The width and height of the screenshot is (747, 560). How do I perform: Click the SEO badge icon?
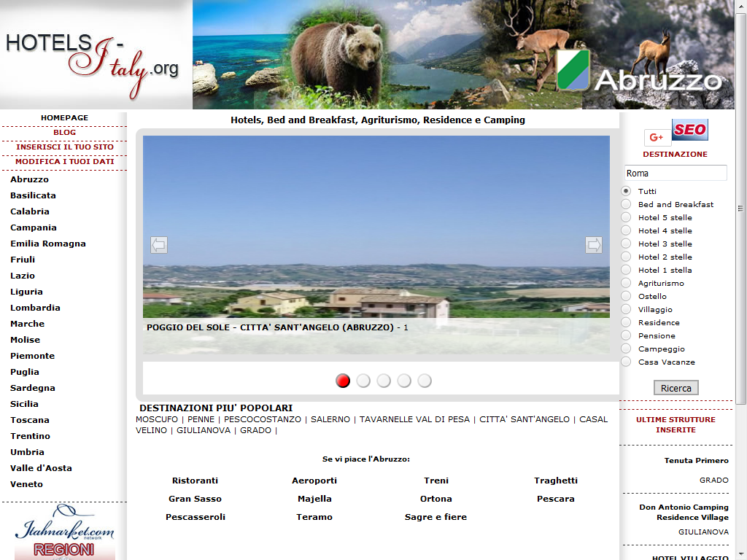tap(690, 130)
